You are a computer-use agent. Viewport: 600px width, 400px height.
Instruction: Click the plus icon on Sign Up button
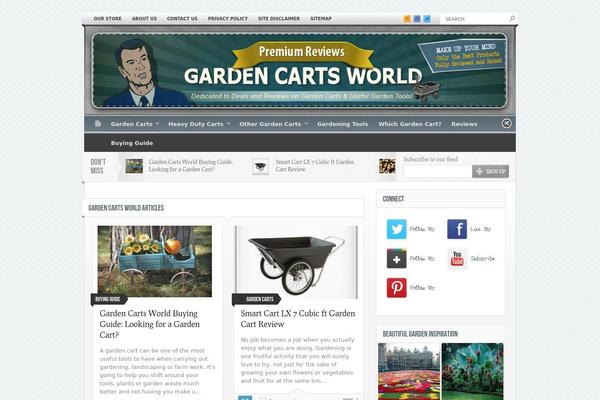click(x=479, y=171)
